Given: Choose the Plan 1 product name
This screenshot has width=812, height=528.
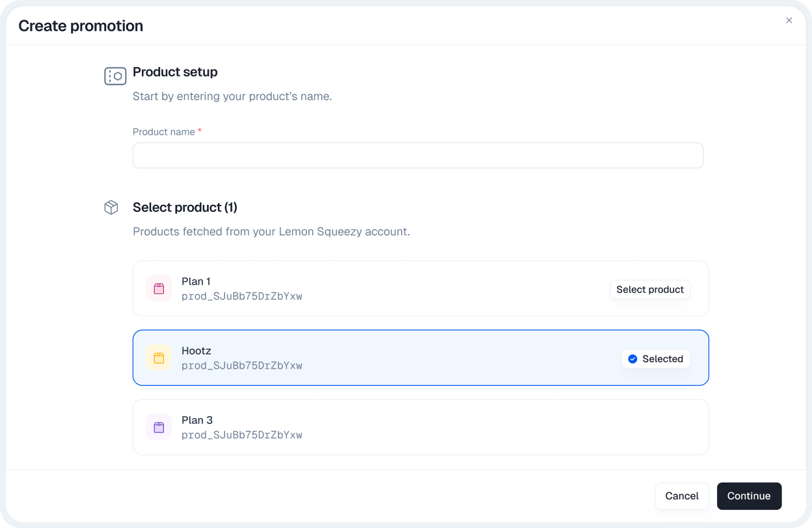Looking at the screenshot, I should [196, 282].
